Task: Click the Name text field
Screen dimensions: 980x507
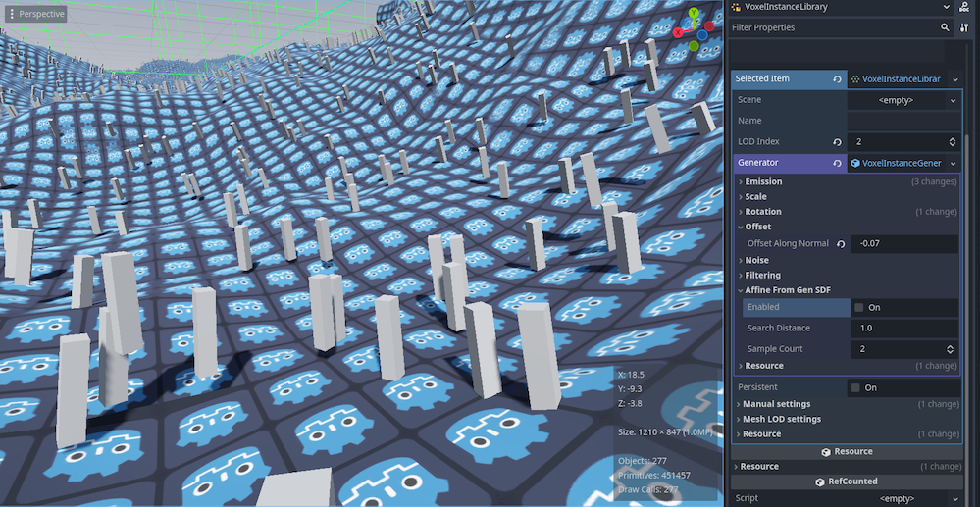Action: point(903,121)
